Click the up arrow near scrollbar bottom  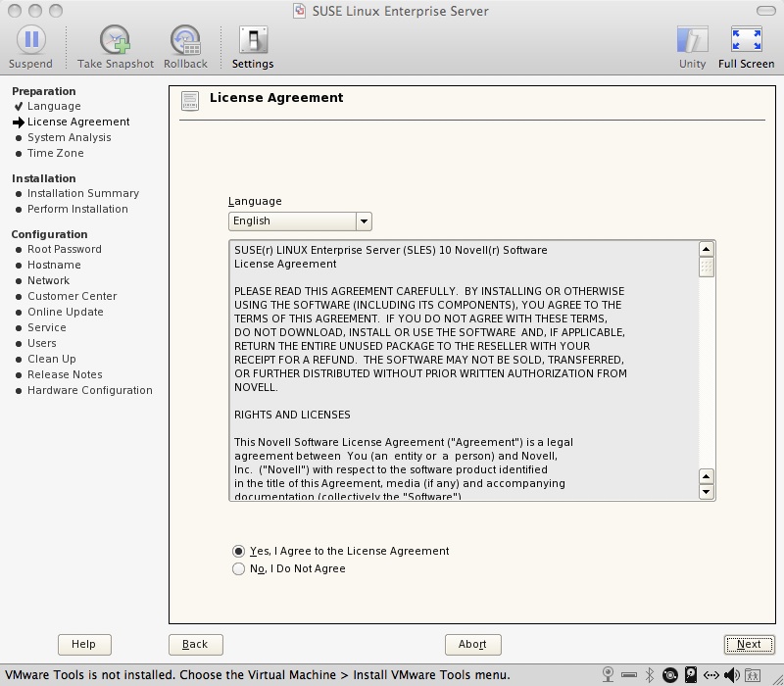coord(706,476)
